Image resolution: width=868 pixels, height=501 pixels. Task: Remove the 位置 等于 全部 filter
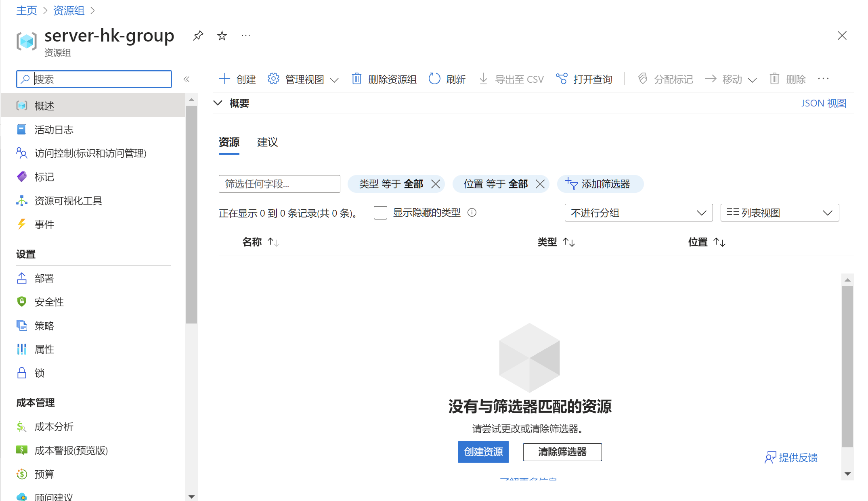540,184
